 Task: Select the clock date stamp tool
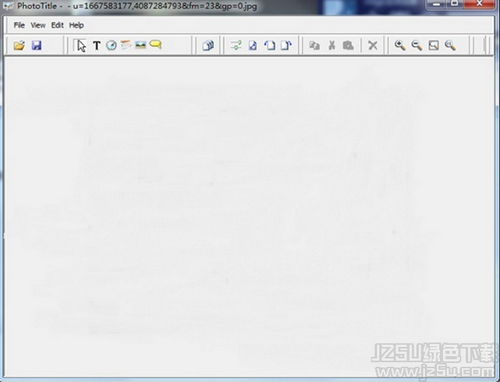tap(111, 45)
